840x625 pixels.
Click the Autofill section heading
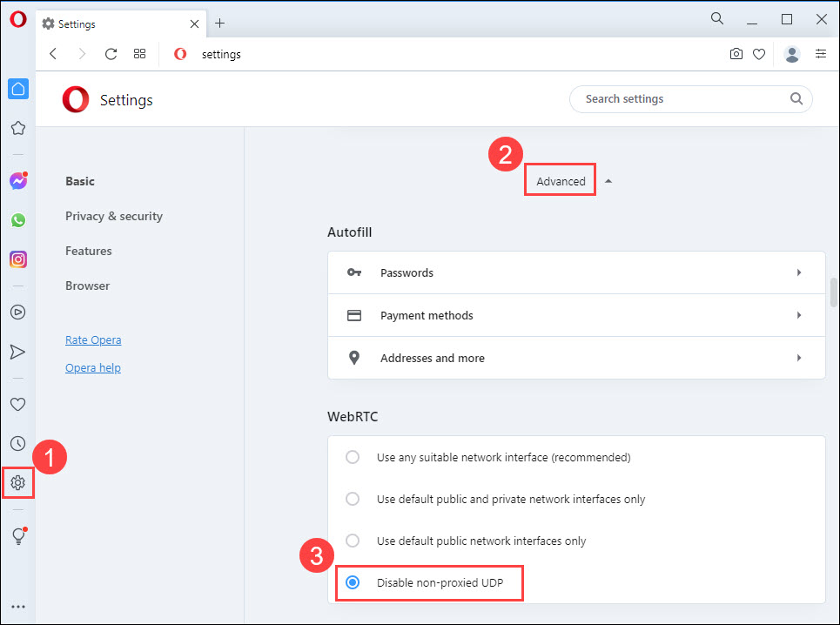[349, 232]
